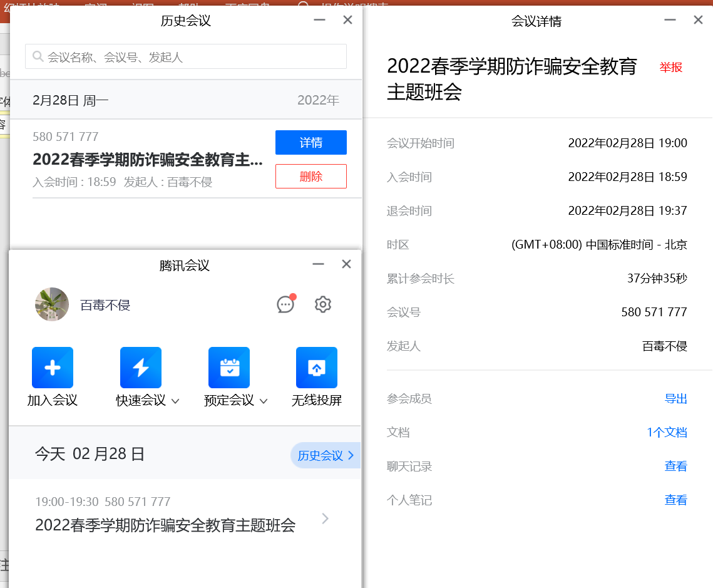Viewport: 713px width, 588px height.
Task: Click the user avatar picture
Action: 52,304
